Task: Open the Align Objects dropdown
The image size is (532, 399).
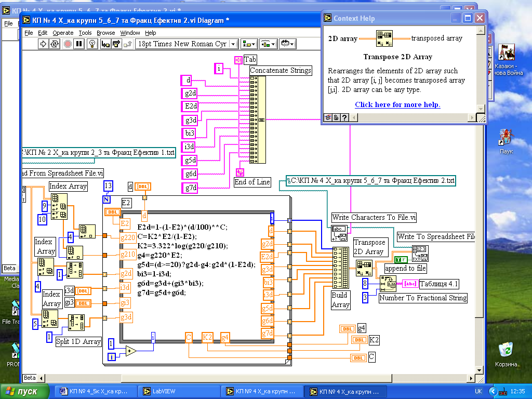Action: click(x=249, y=44)
